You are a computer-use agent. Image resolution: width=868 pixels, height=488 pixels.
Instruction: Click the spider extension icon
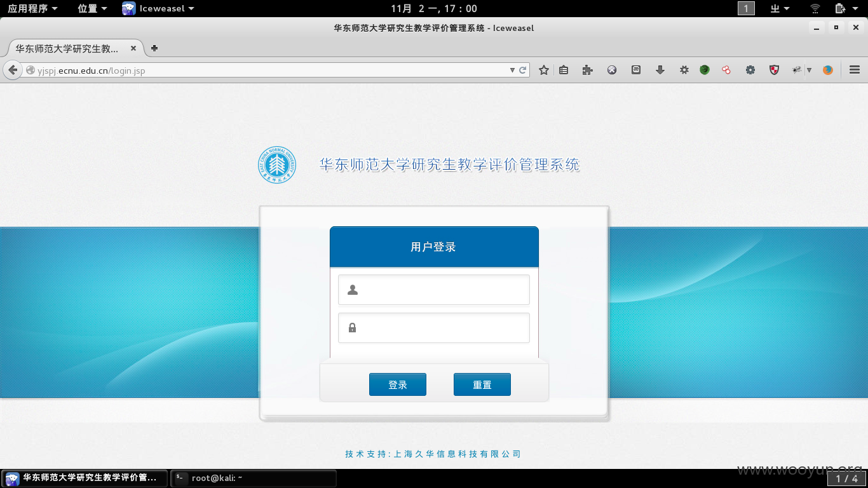click(x=797, y=70)
